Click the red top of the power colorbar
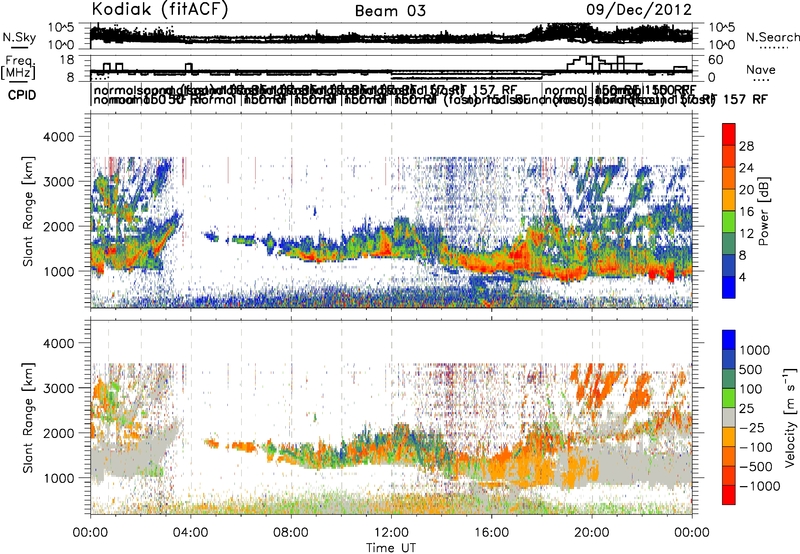 pos(729,134)
